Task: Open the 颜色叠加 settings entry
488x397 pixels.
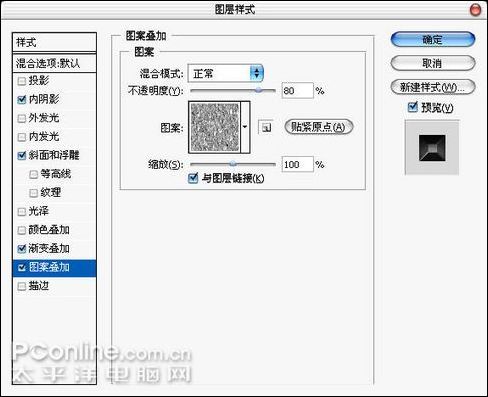Action: point(49,230)
